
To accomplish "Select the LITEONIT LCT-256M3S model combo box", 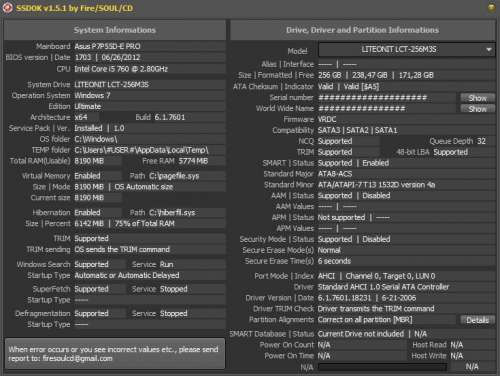I will click(x=407, y=50).
